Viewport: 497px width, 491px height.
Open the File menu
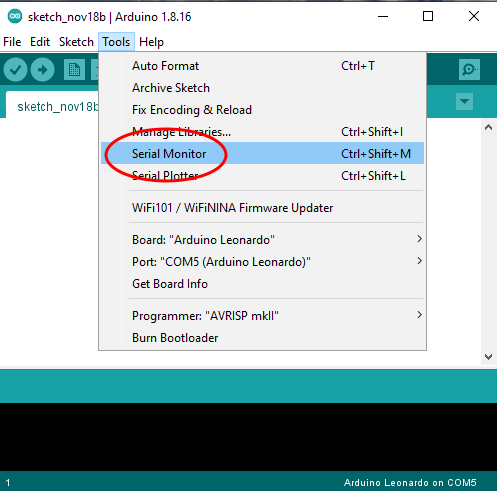click(12, 42)
